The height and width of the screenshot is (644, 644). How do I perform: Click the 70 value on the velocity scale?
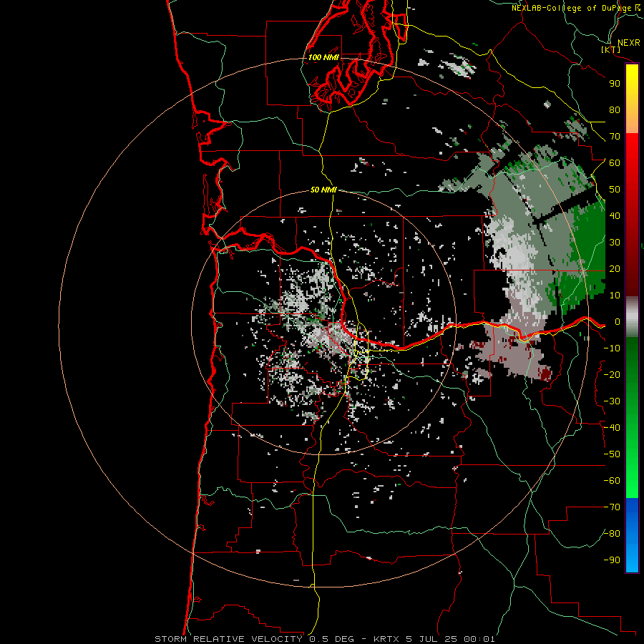click(615, 137)
